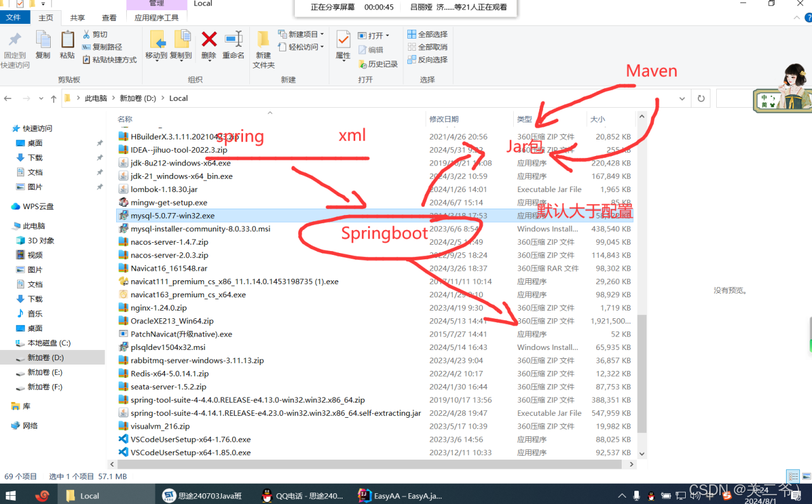Screen dimensions: 812x504
Task: Sort by the Date modified column header
Action: pyautogui.click(x=444, y=119)
